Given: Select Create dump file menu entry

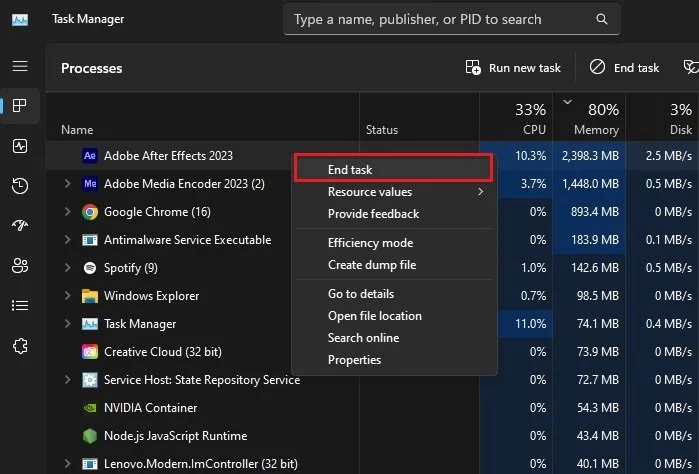Looking at the screenshot, I should click(394, 265).
